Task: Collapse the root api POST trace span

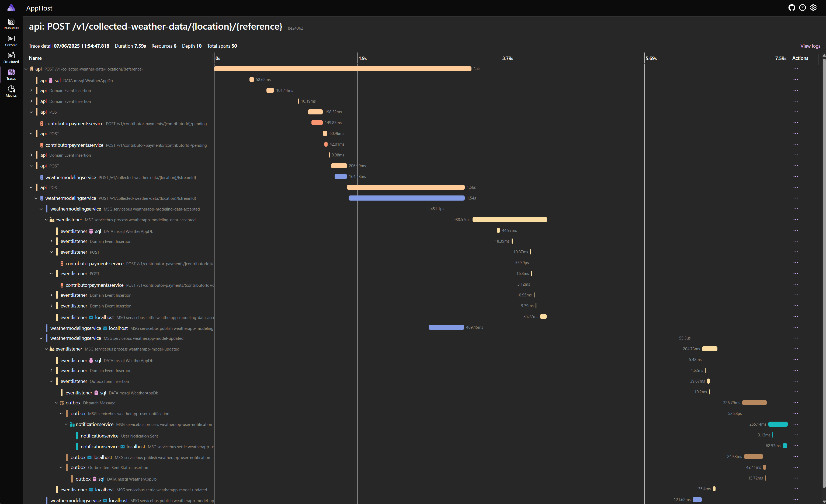Action: tap(26, 69)
